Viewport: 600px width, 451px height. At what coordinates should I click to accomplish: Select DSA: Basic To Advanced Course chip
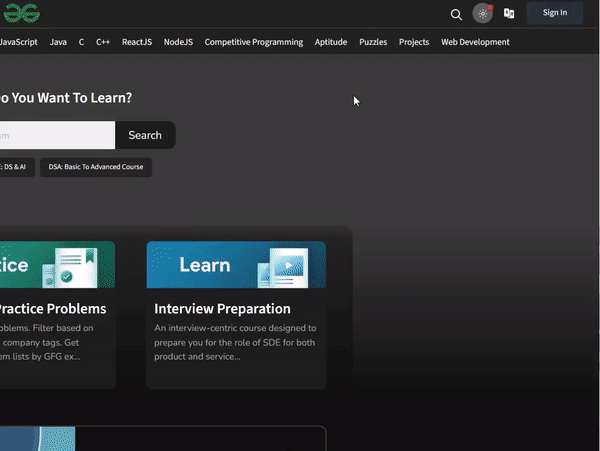pyautogui.click(x=96, y=167)
